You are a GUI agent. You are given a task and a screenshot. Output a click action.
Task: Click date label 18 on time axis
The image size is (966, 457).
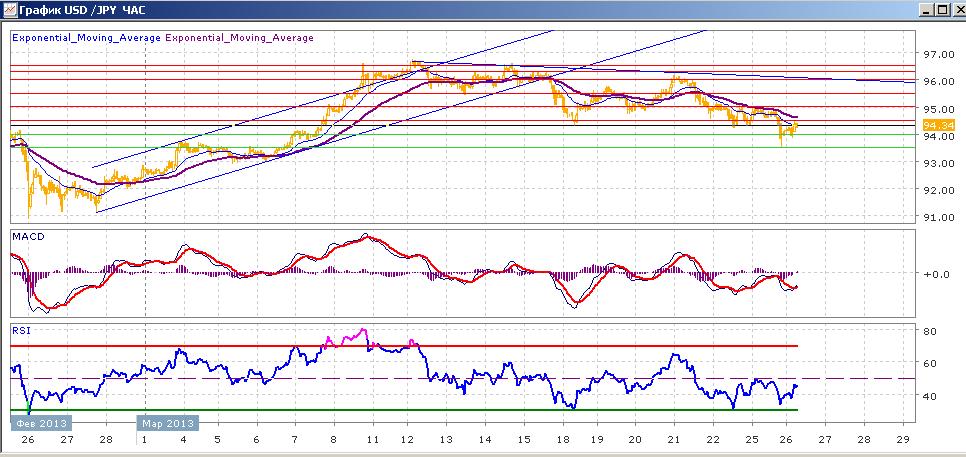click(x=561, y=440)
